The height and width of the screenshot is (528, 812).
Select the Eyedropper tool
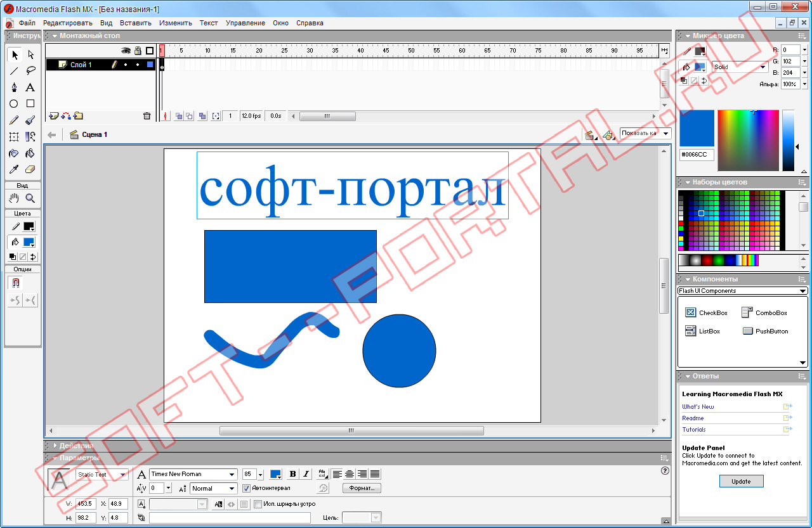[x=14, y=169]
